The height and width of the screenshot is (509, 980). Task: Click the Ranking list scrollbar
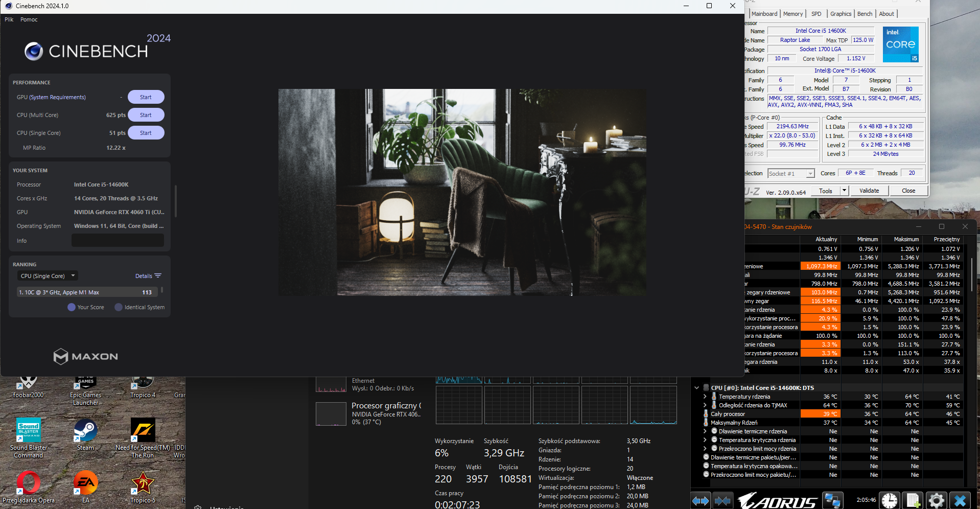tap(162, 290)
